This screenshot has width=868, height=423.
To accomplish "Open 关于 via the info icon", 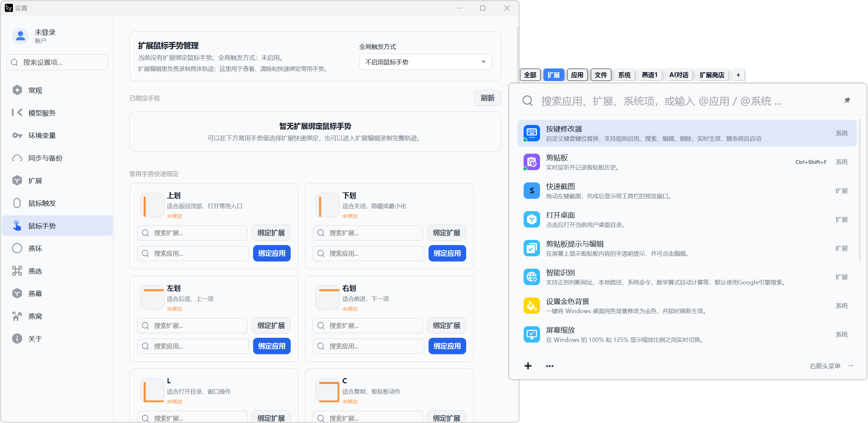I will [x=17, y=339].
